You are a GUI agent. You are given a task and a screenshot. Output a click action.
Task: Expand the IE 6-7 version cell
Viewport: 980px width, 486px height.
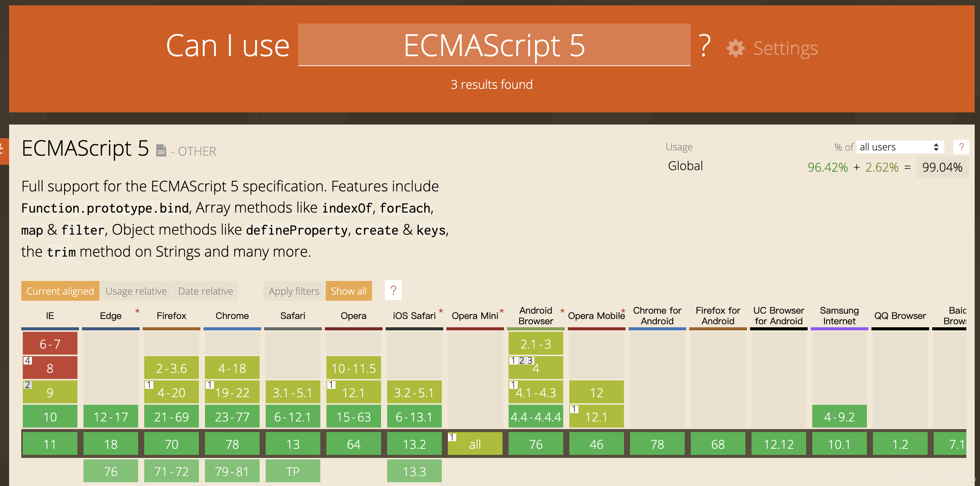[50, 344]
